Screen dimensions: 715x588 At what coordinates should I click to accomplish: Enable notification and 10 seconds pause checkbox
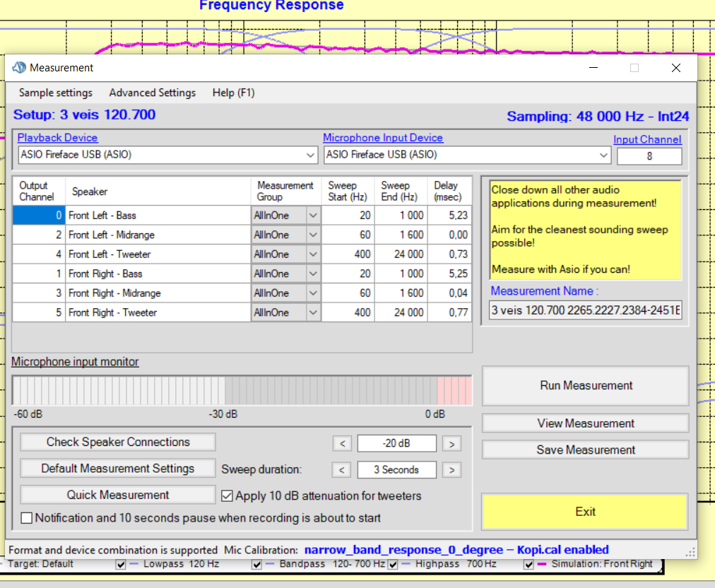(x=27, y=518)
